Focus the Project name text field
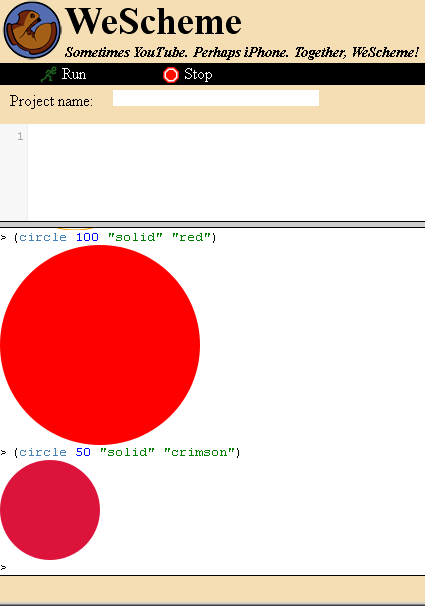The height and width of the screenshot is (607, 425). click(x=216, y=98)
